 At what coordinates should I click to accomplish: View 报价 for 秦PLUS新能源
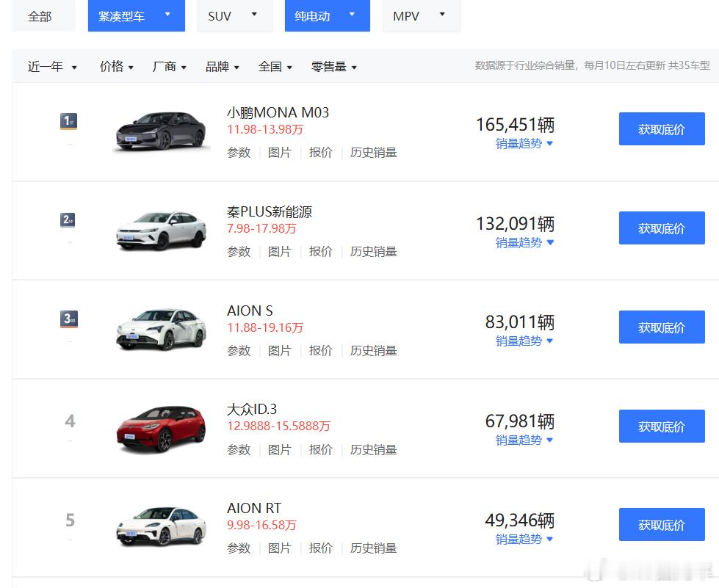point(320,252)
